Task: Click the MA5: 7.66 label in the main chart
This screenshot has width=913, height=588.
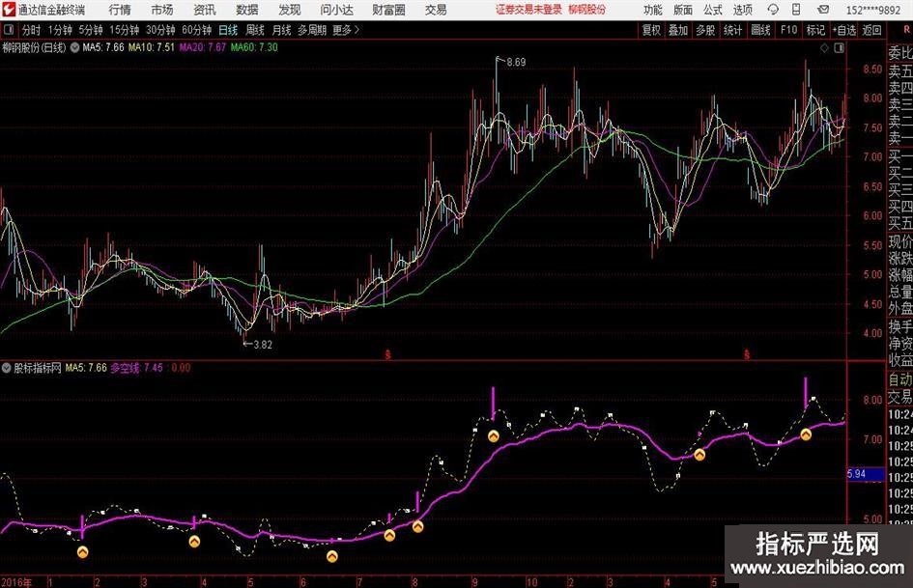Action: [103, 47]
